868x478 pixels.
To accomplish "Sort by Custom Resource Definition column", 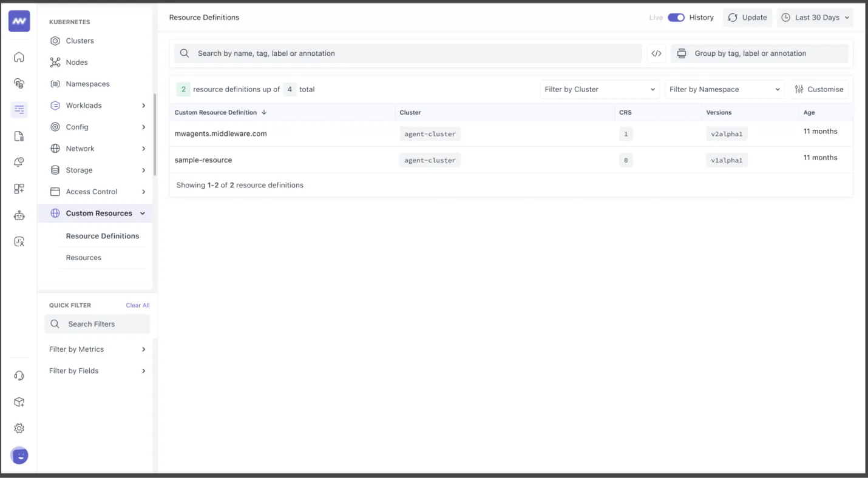I will click(x=220, y=112).
